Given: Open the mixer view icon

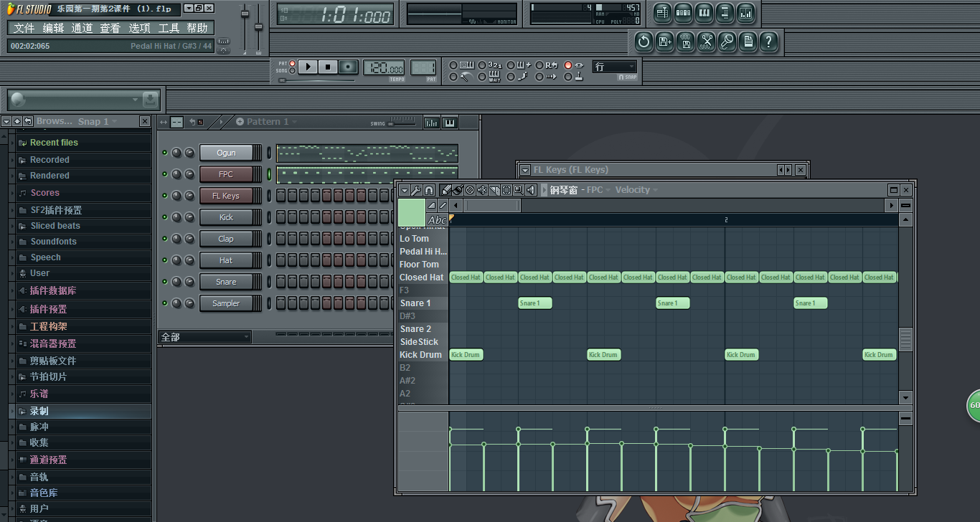Looking at the screenshot, I should [x=745, y=12].
